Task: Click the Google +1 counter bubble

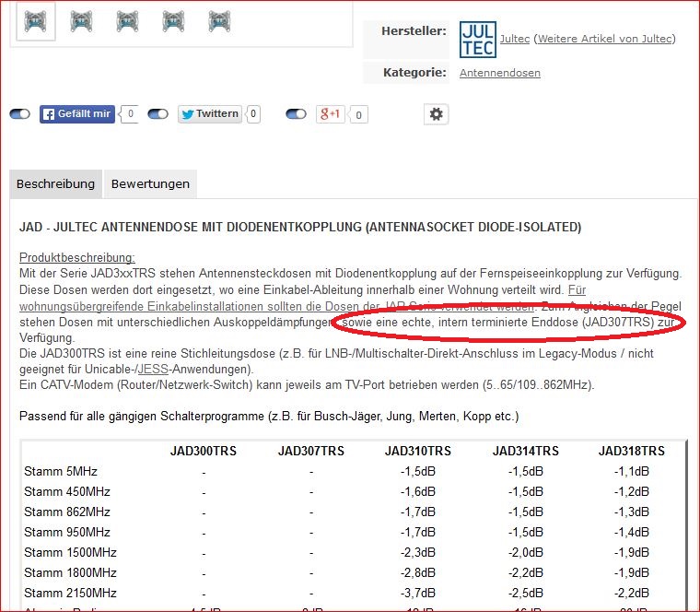Action: click(358, 114)
